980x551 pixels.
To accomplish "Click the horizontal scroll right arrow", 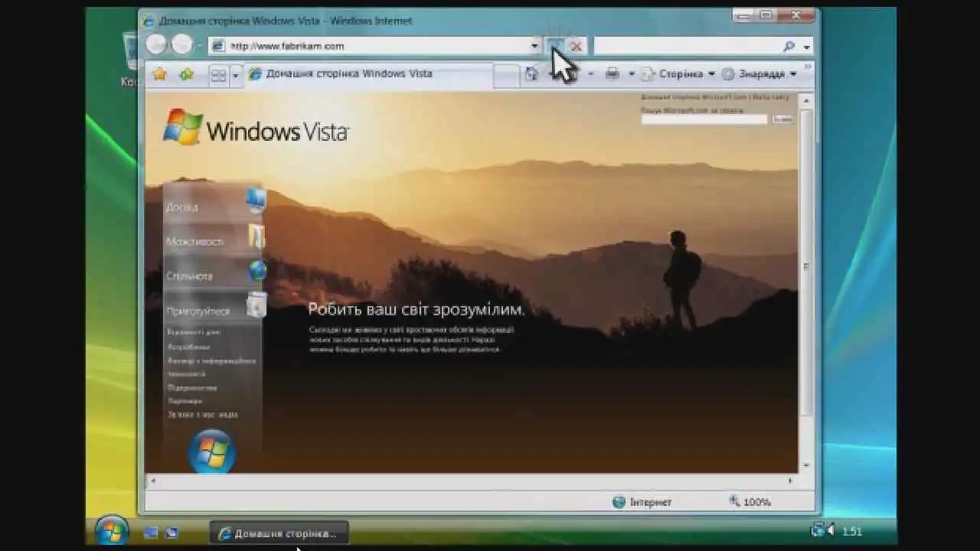I will coord(791,481).
